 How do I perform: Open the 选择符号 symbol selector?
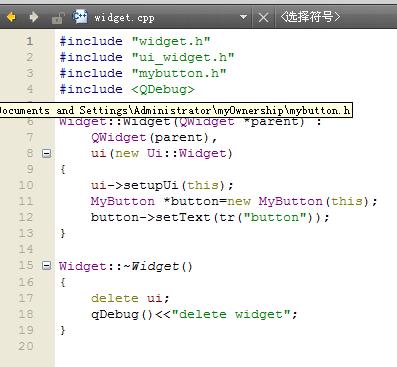click(310, 16)
